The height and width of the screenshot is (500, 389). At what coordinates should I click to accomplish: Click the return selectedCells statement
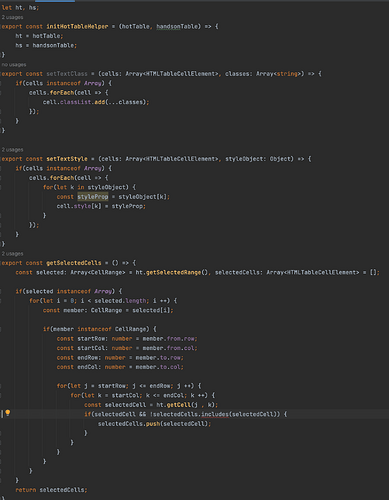coord(51,490)
